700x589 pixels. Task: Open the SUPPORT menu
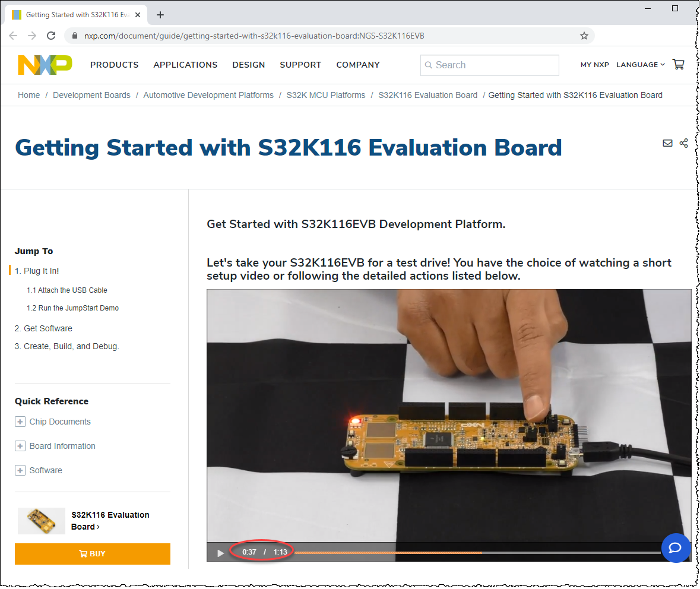tap(300, 65)
